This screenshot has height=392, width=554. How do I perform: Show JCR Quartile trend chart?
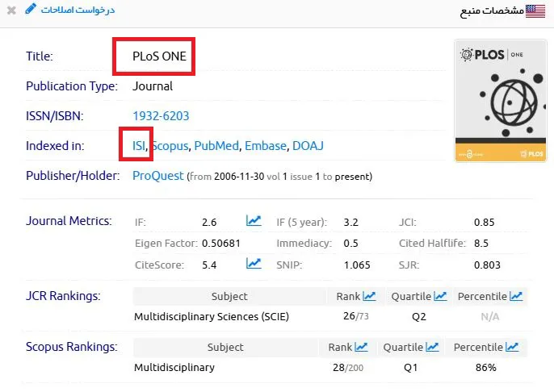pyautogui.click(x=440, y=296)
